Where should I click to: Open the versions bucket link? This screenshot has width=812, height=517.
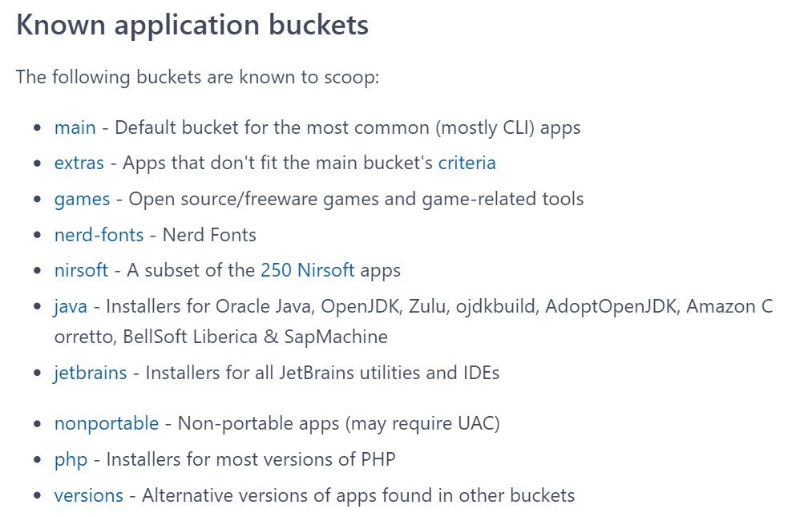coord(89,496)
